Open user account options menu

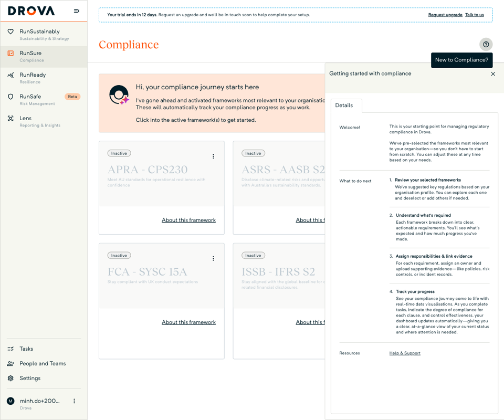pyautogui.click(x=74, y=401)
